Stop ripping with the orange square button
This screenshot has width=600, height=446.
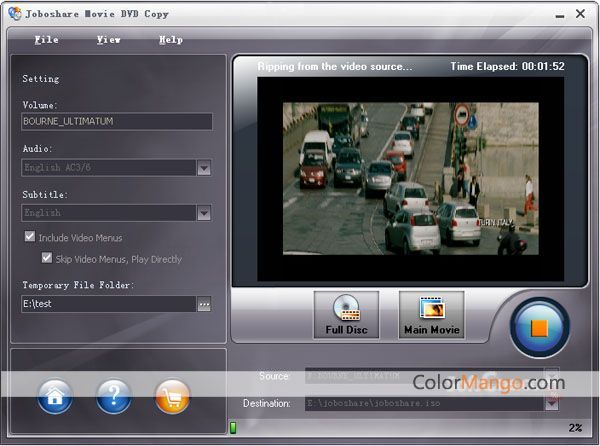(x=540, y=328)
